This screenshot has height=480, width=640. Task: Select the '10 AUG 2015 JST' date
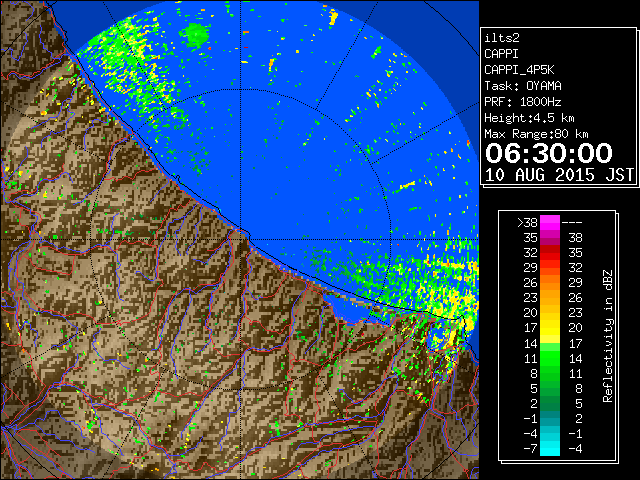(x=559, y=175)
